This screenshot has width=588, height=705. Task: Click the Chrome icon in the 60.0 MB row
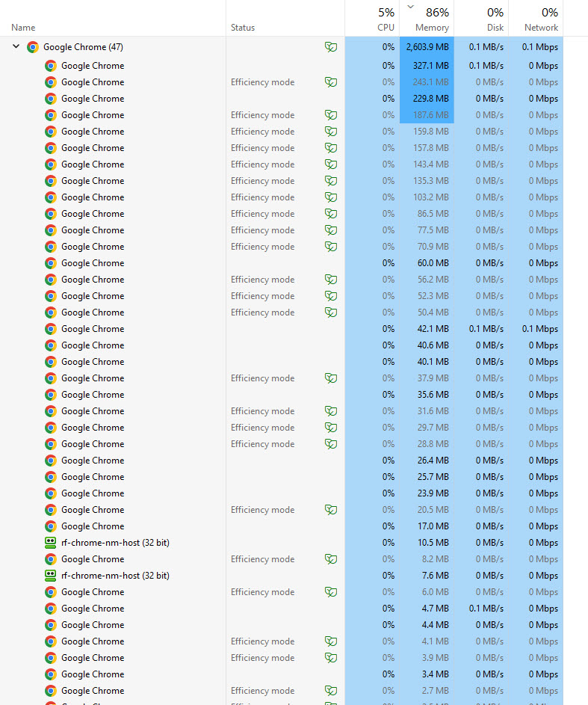tap(51, 263)
